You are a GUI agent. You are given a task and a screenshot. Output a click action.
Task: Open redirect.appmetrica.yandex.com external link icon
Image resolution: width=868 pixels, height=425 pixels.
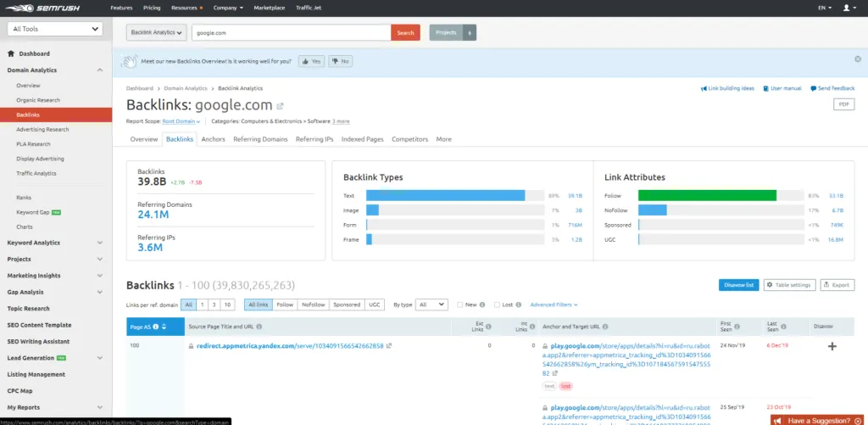tap(388, 346)
